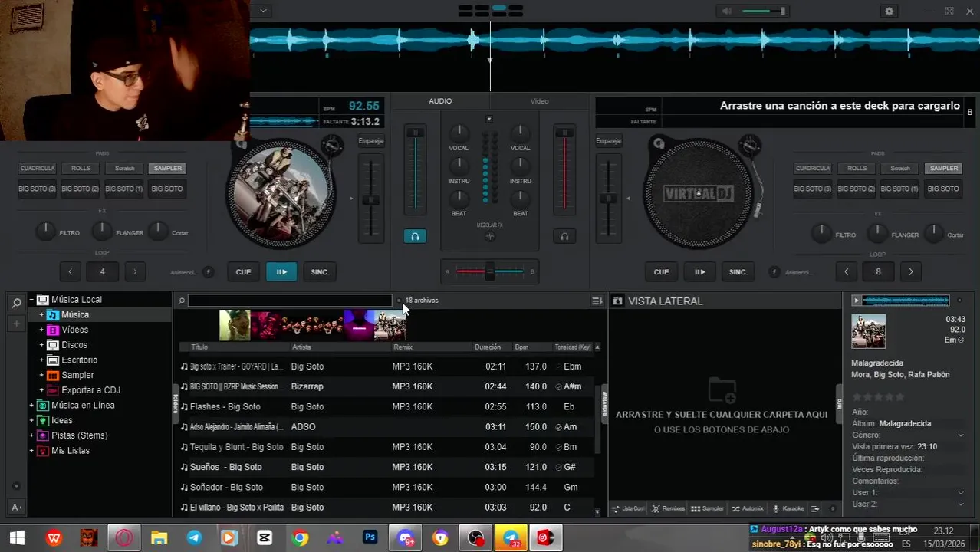Open the Remixes sideview tab
Image resolution: width=980 pixels, height=552 pixels.
[x=668, y=508]
